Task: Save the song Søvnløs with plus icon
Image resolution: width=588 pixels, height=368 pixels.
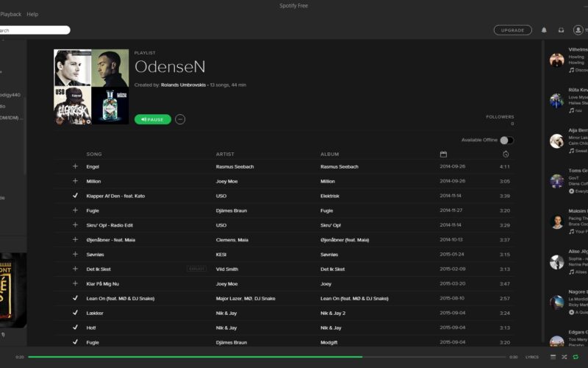Action: tap(75, 254)
